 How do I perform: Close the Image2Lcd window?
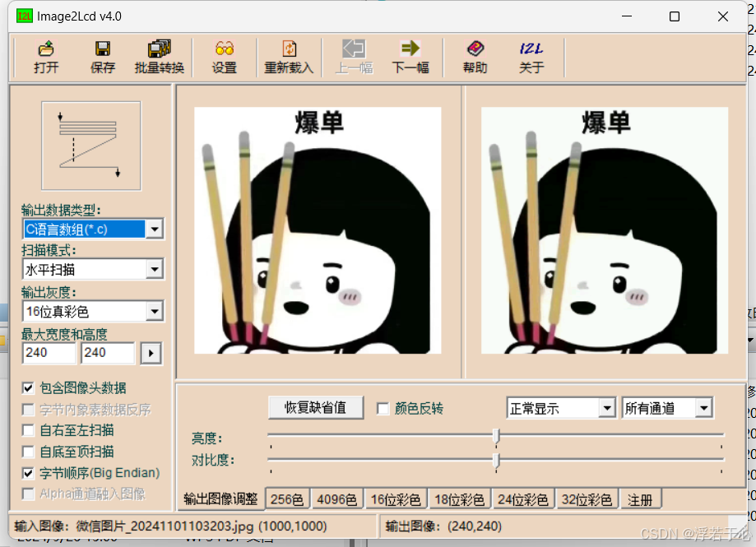coord(723,16)
